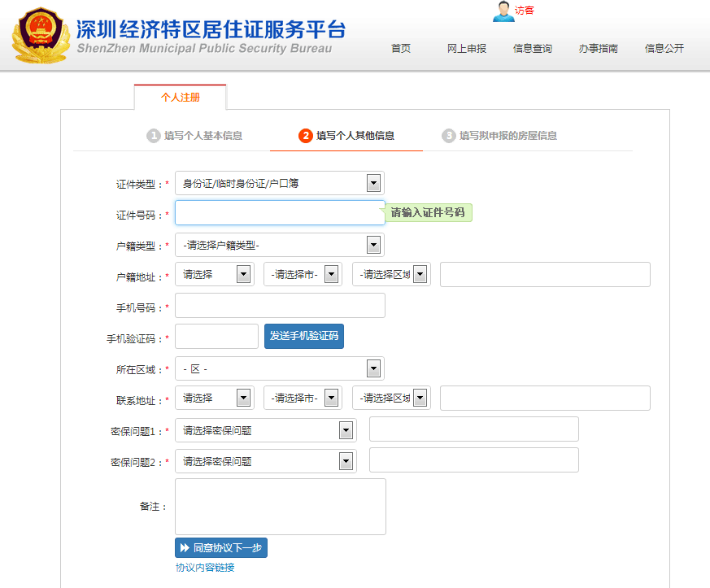Click 同意协议下一步 button
Image resolution: width=710 pixels, height=588 pixels.
point(221,548)
